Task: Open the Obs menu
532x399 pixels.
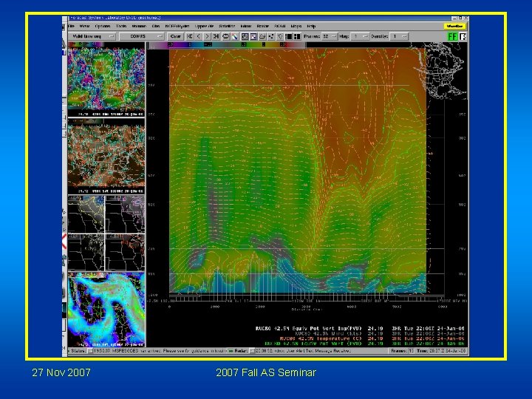Action: pos(156,26)
